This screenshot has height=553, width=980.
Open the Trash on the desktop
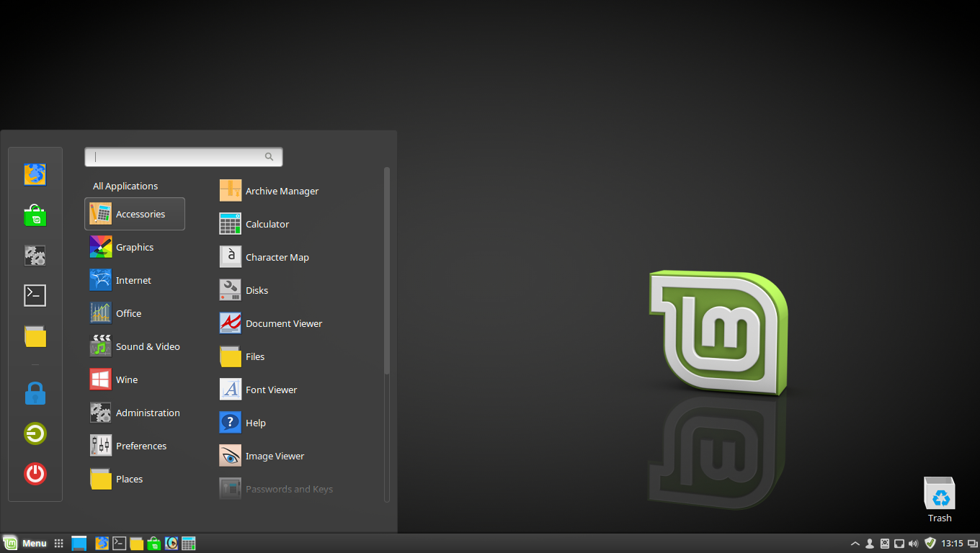940,500
